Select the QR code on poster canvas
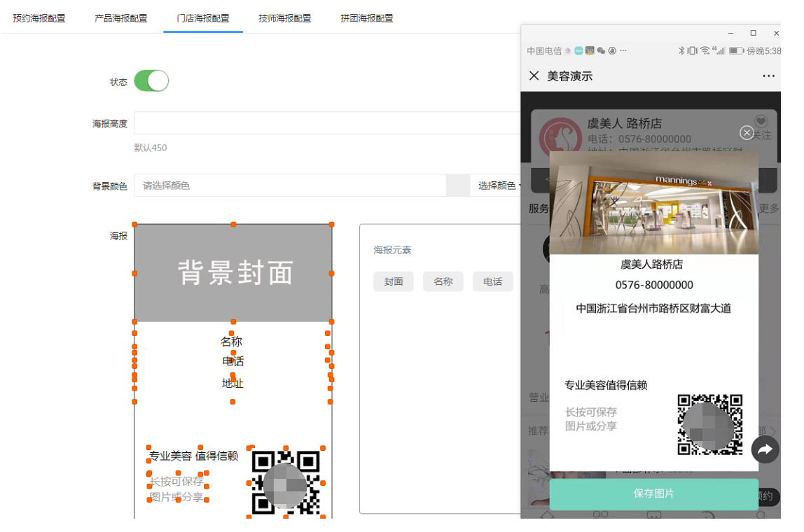804x532 pixels. (x=286, y=482)
